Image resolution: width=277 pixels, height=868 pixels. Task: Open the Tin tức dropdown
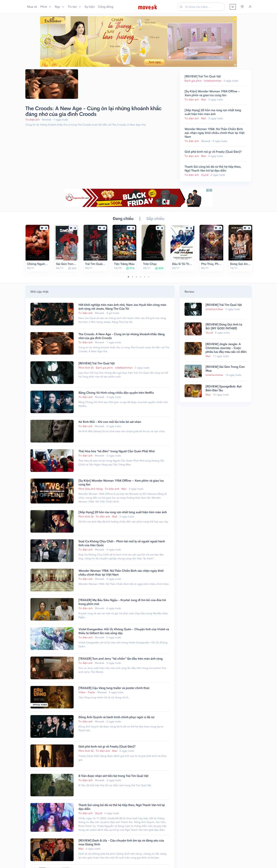[74, 7]
